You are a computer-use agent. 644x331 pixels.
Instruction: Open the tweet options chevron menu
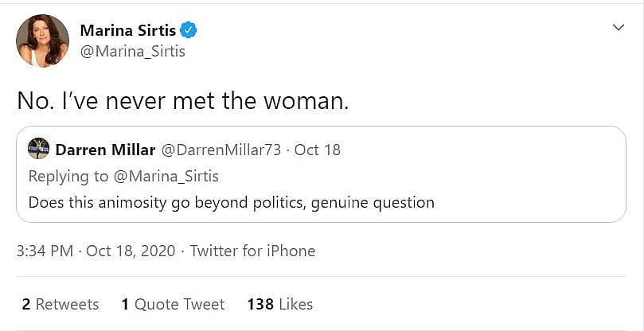point(618,28)
